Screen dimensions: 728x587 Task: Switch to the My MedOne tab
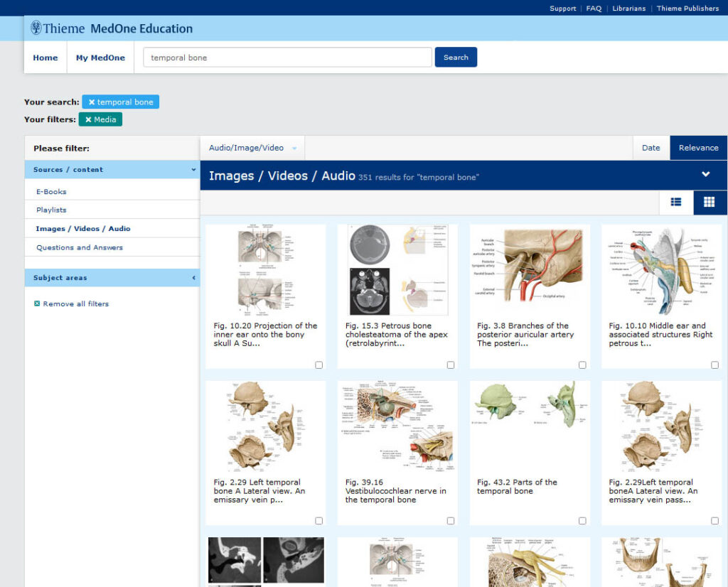[100, 58]
